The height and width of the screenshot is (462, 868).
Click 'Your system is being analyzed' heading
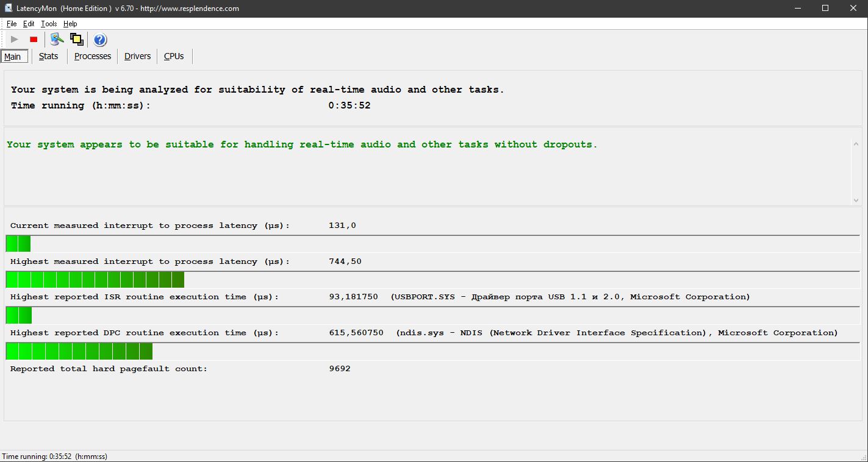pos(258,90)
